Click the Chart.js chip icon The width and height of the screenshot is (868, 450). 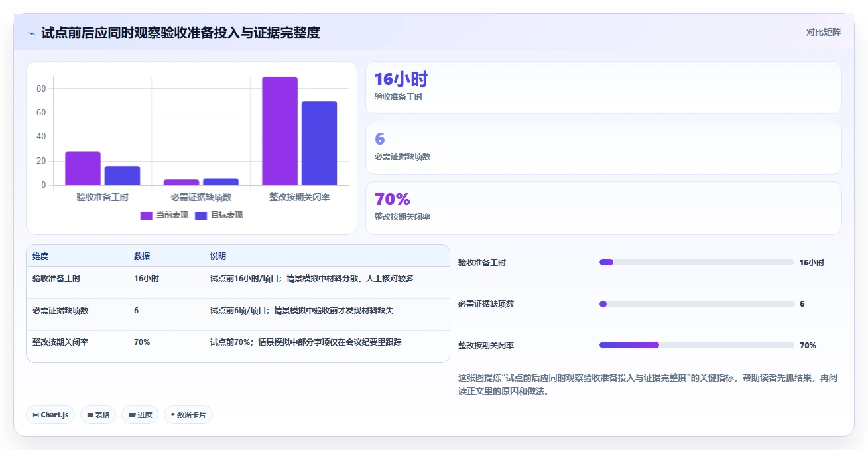pyautogui.click(x=36, y=415)
